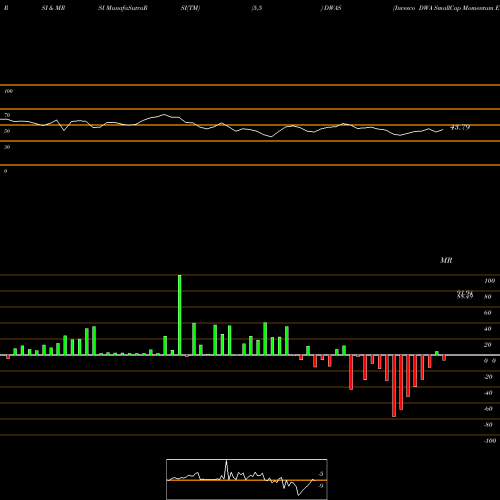Image resolution: width=500 pixels, height=500 pixels.
Task: Click the 50 label on RSI pane
Action: (7, 131)
